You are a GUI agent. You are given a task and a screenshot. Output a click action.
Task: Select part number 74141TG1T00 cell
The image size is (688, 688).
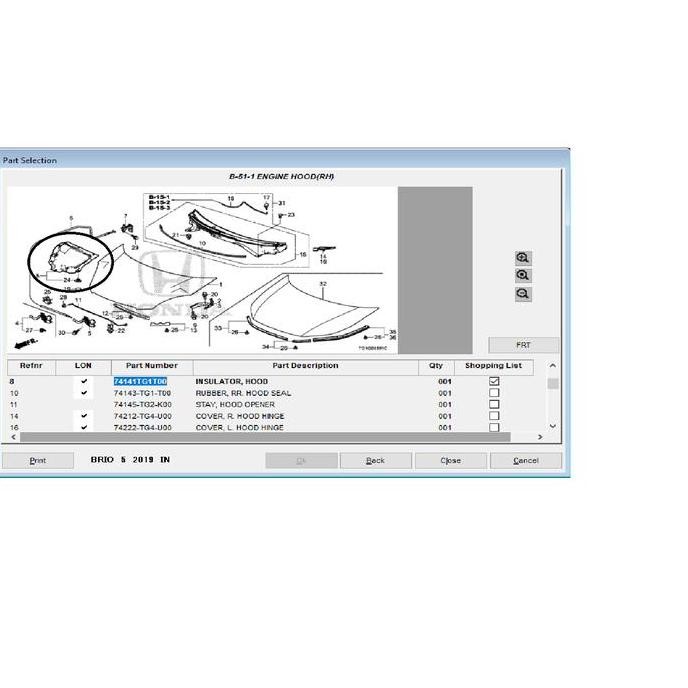coord(140,382)
